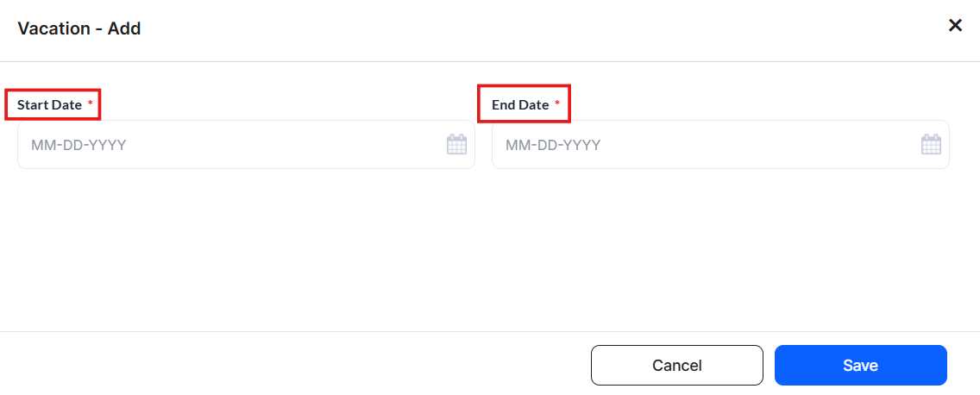Select the word Vacation in the header
The height and width of the screenshot is (395, 980).
pyautogui.click(x=53, y=28)
